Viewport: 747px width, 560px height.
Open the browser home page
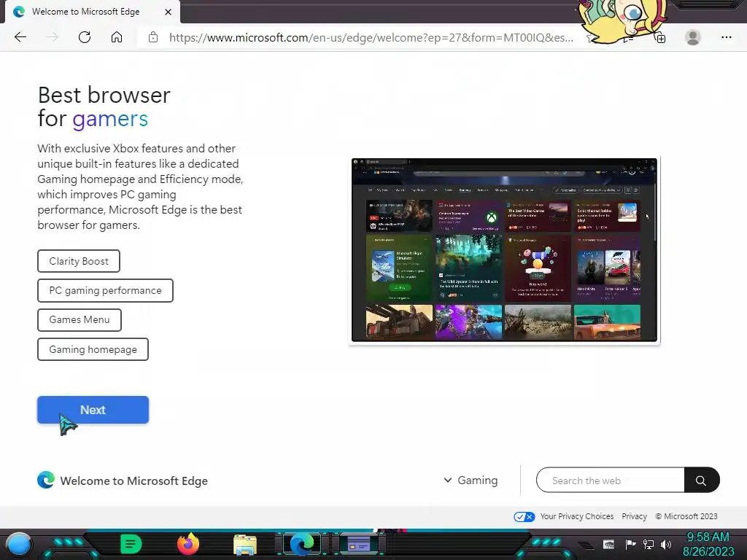tap(117, 37)
